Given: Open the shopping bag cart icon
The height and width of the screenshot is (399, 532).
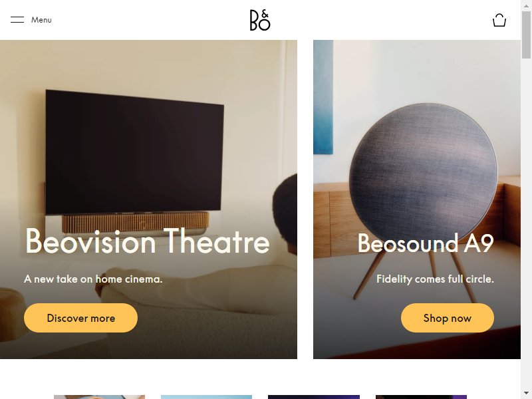Looking at the screenshot, I should pos(499,20).
